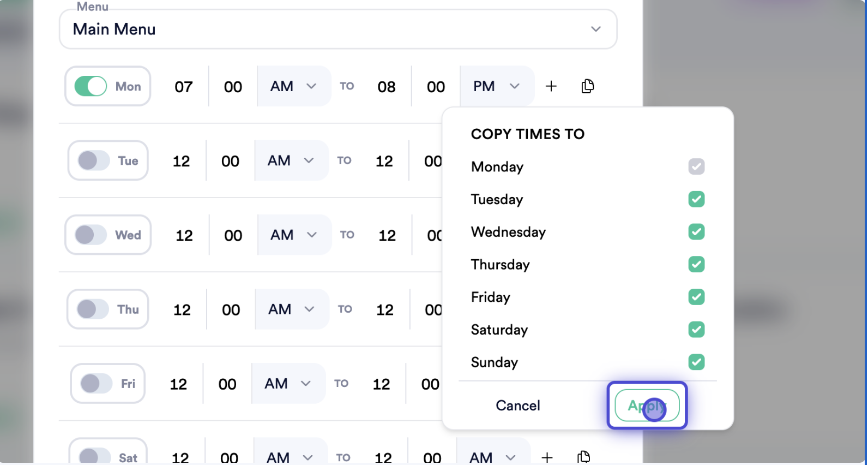Viewport: 868px width, 465px height.
Task: Click Tuesday end hour 12
Action: 384,161
